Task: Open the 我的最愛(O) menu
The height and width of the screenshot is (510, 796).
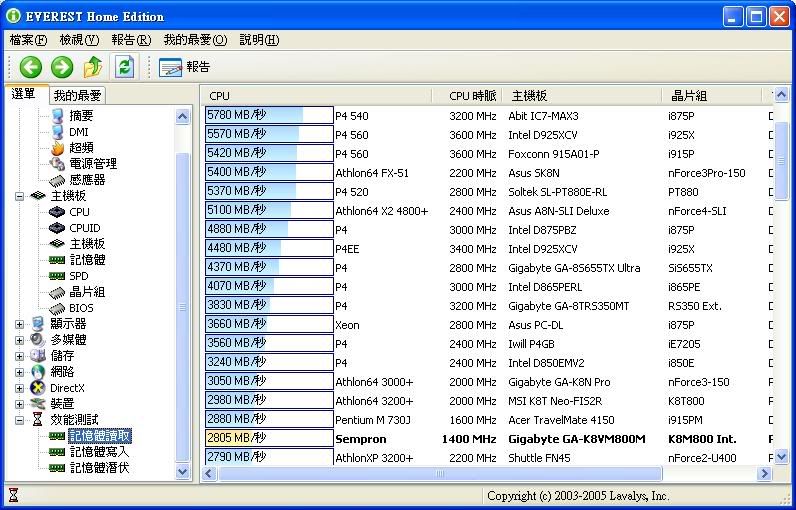Action: coord(195,40)
